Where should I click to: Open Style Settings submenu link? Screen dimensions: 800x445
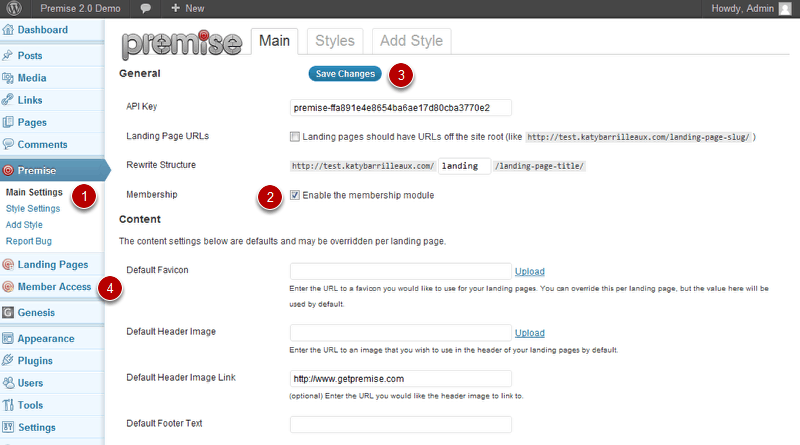pos(33,209)
